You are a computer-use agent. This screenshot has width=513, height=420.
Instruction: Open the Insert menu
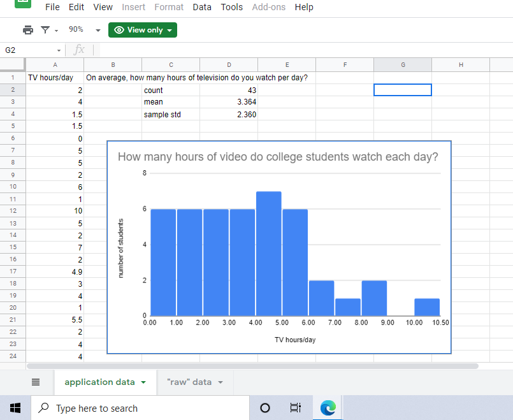(x=133, y=7)
